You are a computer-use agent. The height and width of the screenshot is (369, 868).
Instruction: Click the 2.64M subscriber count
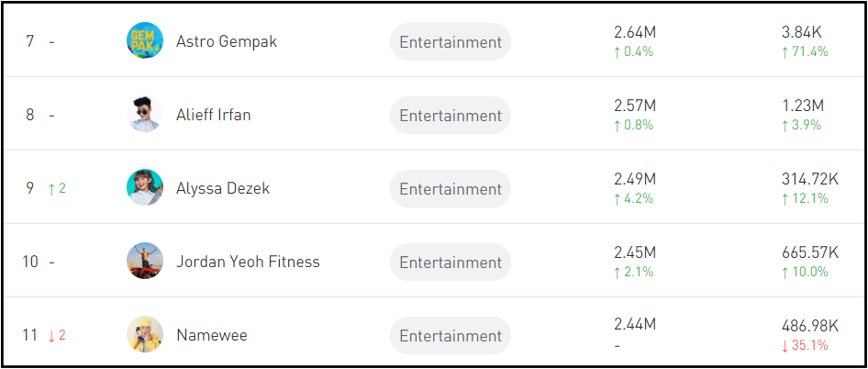635,33
